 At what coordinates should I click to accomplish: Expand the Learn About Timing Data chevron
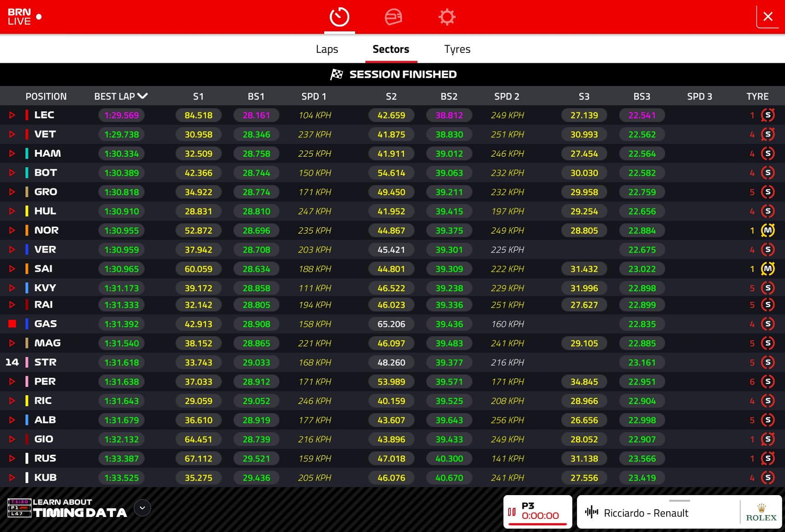tap(143, 508)
